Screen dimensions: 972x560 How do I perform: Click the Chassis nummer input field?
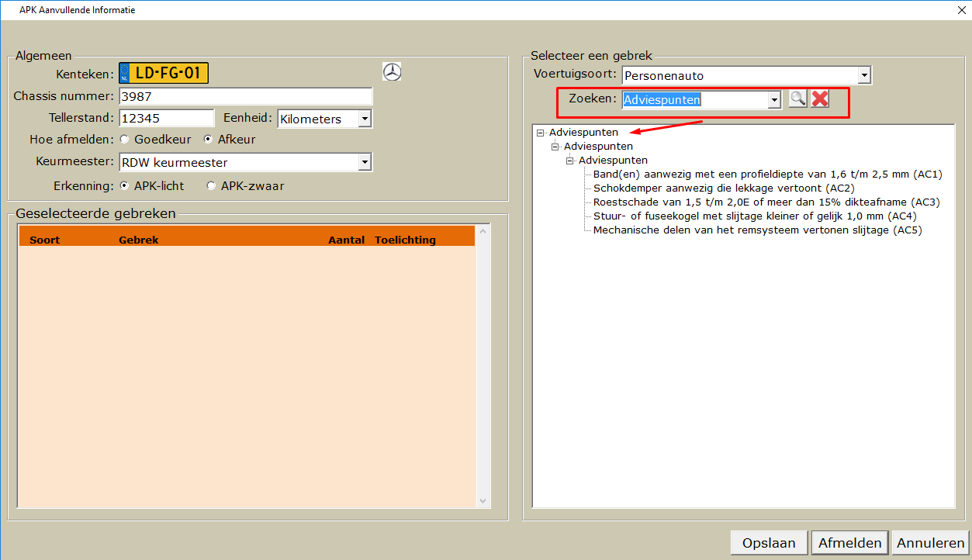245,96
